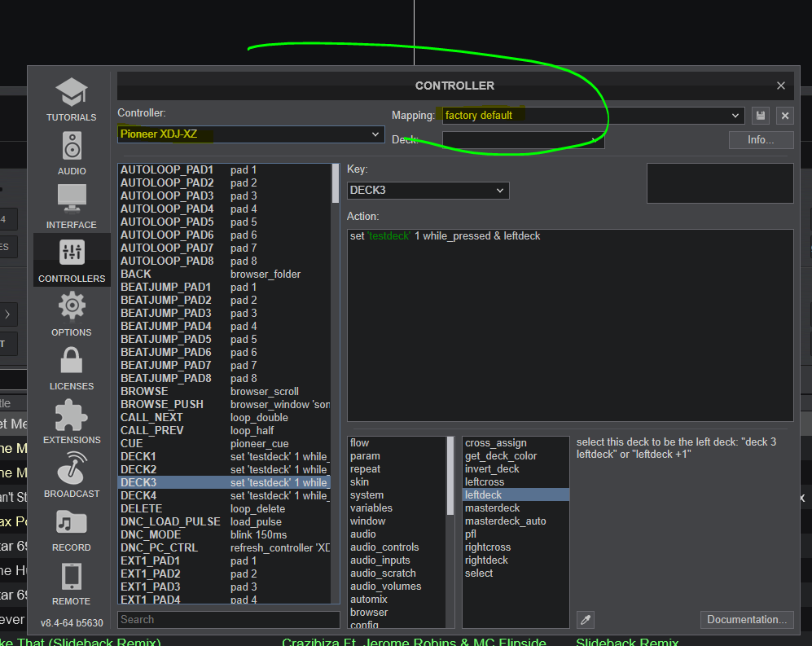Open the Documentation... button
This screenshot has width=812, height=646.
click(747, 620)
